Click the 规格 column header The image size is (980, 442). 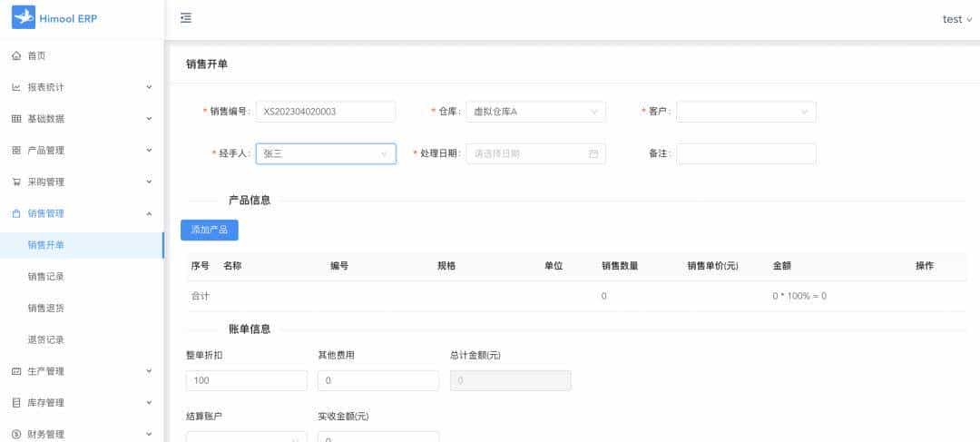[446, 266]
